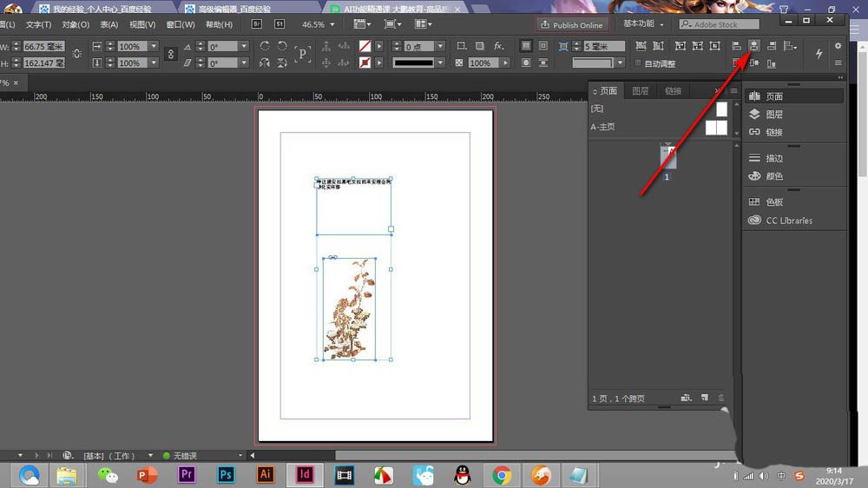
Task: Launch Photoshop from the taskbar
Action: coord(226,475)
